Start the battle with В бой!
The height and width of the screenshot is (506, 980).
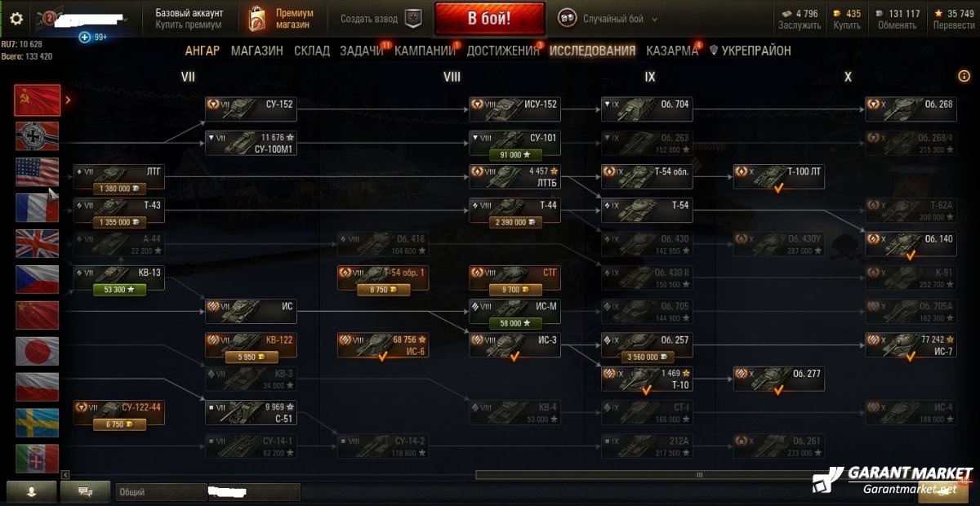[x=490, y=19]
